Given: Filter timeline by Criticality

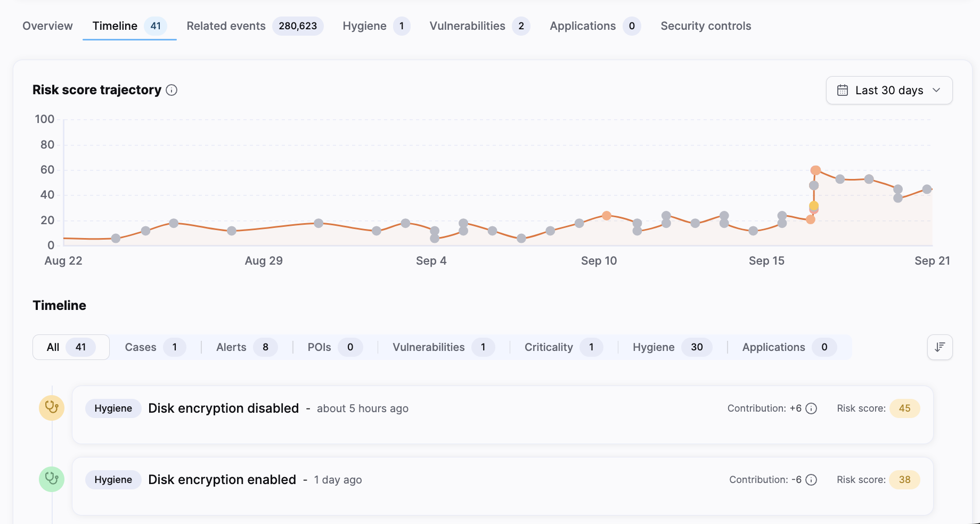Looking at the screenshot, I should click(563, 347).
